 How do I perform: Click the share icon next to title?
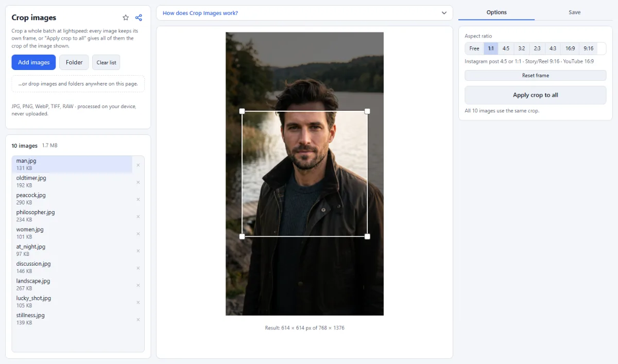click(x=139, y=18)
